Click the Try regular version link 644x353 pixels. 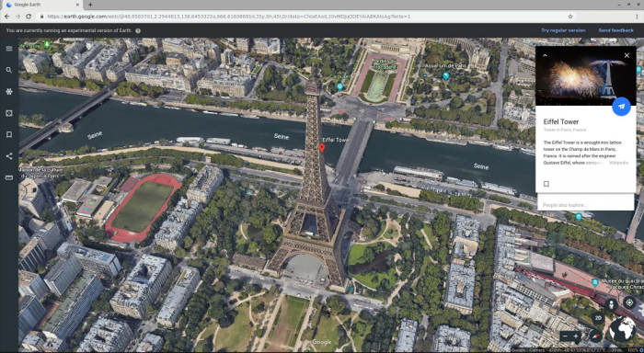563,30
